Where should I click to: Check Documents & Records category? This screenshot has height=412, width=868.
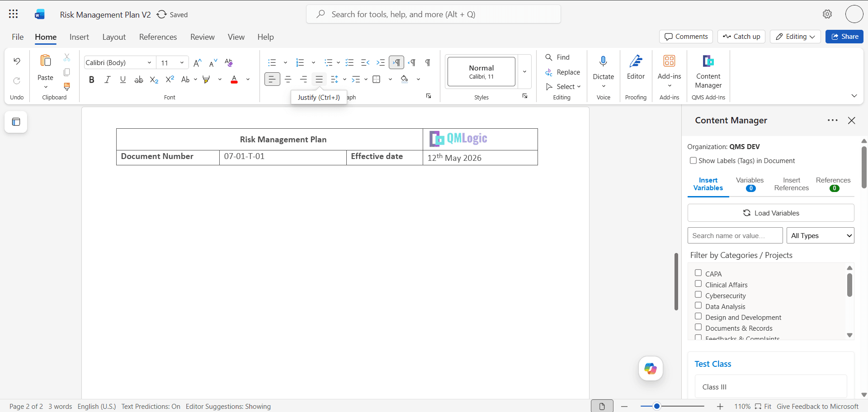tap(698, 327)
